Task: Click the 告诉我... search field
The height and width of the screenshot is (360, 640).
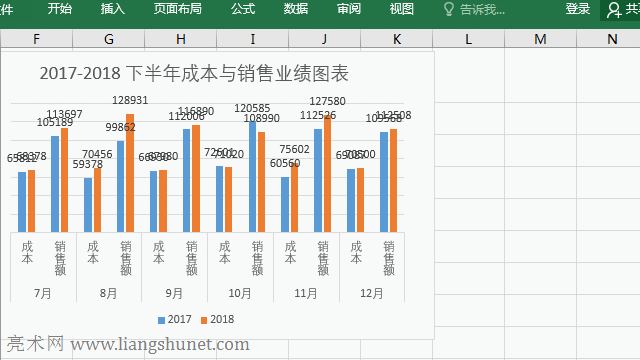Action: pyautogui.click(x=482, y=9)
